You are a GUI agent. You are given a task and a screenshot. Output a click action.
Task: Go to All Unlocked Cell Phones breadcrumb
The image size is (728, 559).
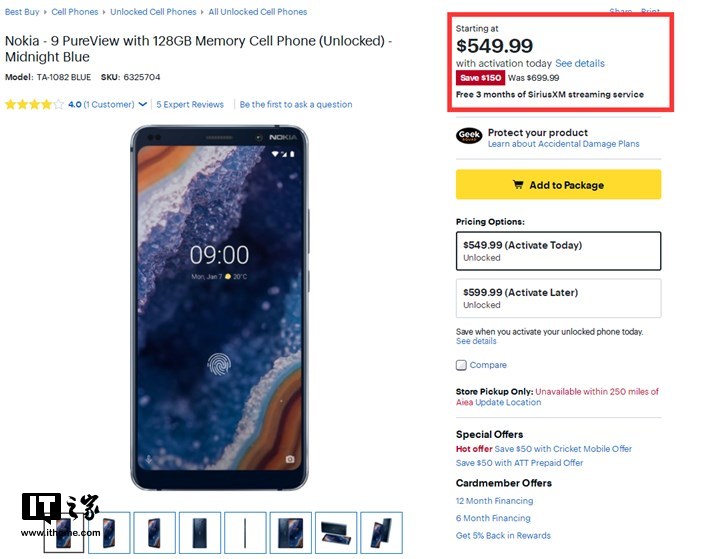(257, 12)
